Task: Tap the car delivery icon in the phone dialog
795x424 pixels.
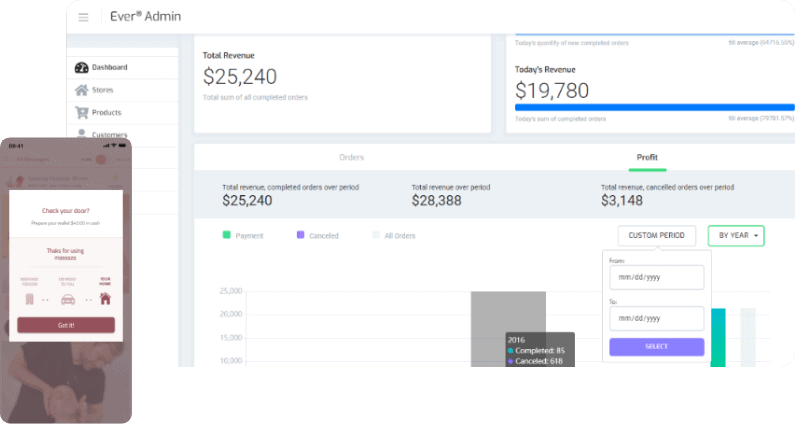Action: coord(66,297)
